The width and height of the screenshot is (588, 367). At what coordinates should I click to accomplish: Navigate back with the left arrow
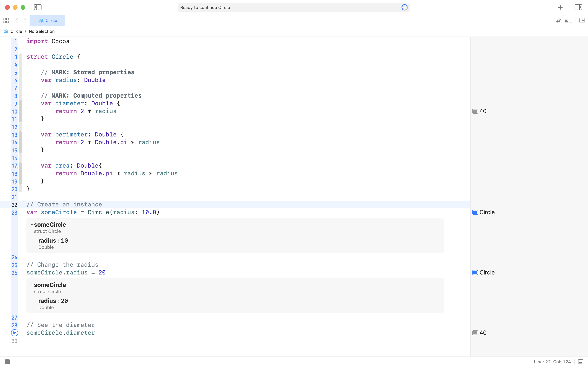tap(17, 20)
